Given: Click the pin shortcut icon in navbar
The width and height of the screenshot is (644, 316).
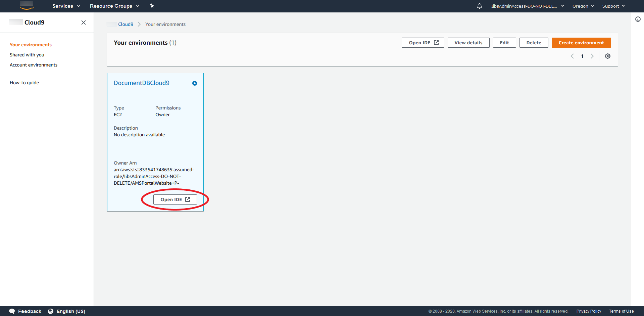Looking at the screenshot, I should 152,6.
